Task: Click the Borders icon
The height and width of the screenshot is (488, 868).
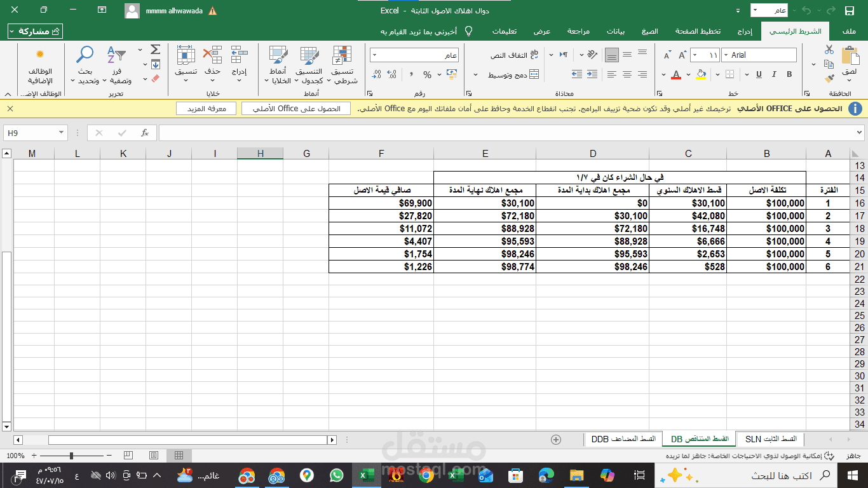Action: pyautogui.click(x=728, y=75)
